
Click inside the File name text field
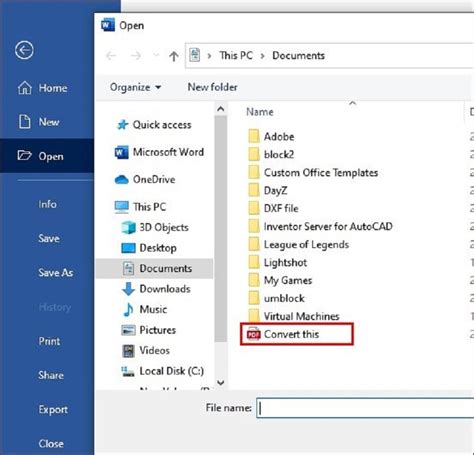[x=365, y=408]
